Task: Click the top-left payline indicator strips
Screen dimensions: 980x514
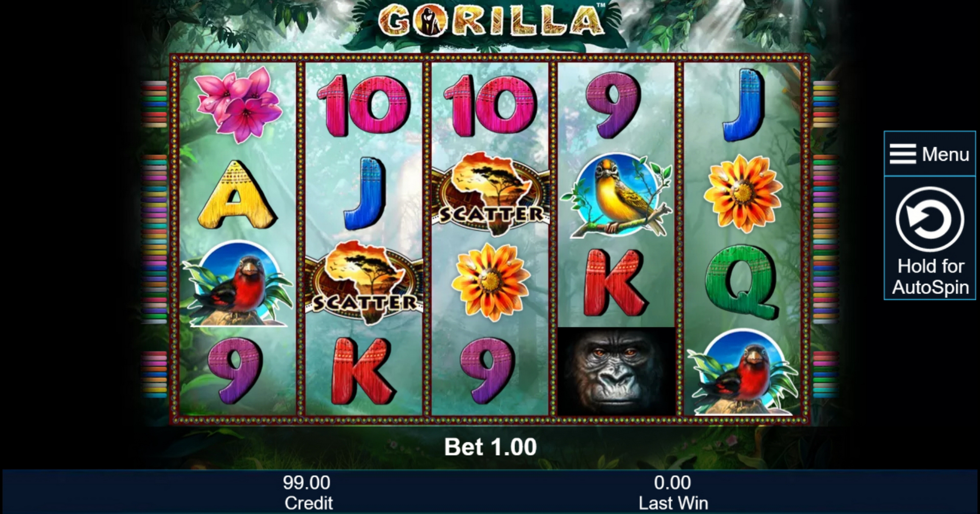Action: tap(154, 104)
